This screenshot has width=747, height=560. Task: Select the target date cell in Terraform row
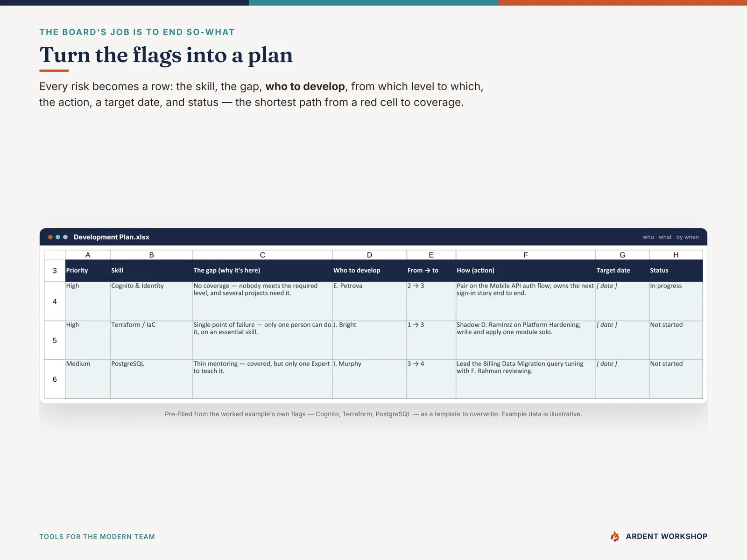tap(622, 340)
